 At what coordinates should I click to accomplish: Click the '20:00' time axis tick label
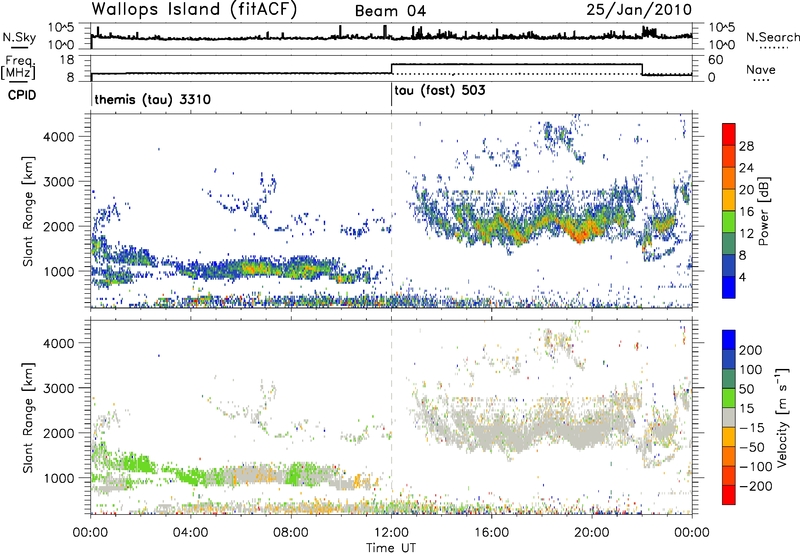click(591, 533)
